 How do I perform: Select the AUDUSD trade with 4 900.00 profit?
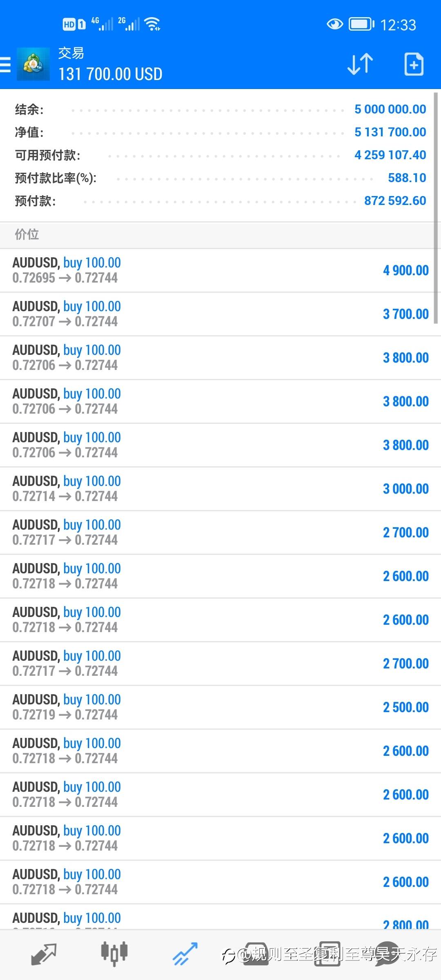click(x=220, y=270)
